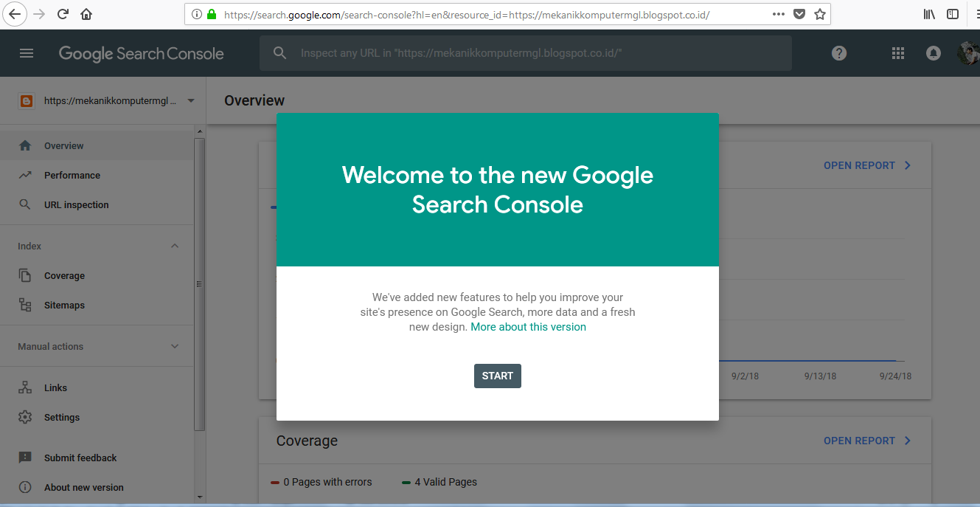Open the property selector dropdown

[191, 101]
